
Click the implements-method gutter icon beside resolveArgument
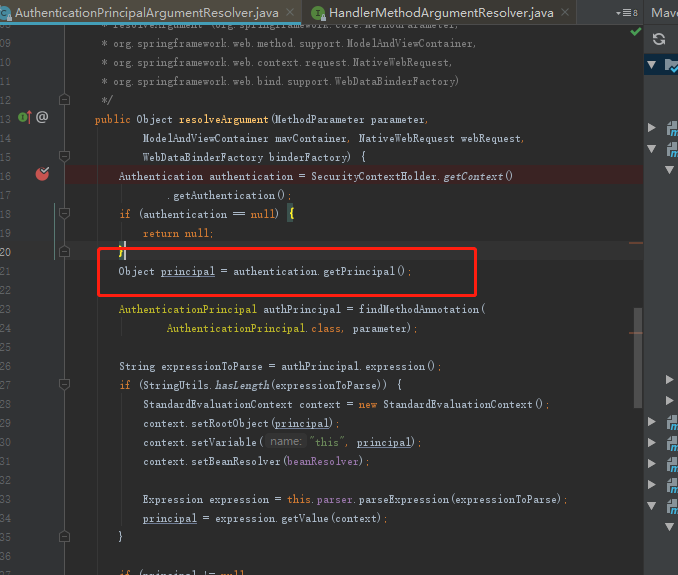tap(25, 117)
